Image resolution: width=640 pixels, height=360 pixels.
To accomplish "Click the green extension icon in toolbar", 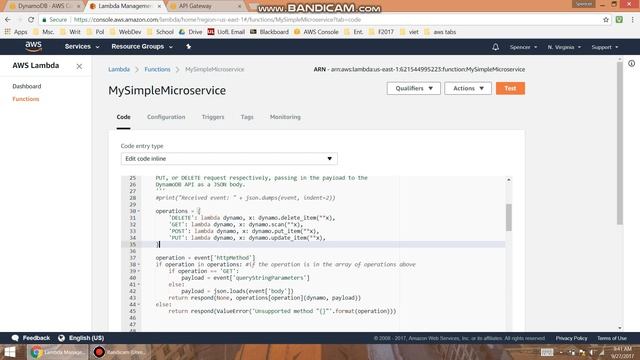I will 619,20.
